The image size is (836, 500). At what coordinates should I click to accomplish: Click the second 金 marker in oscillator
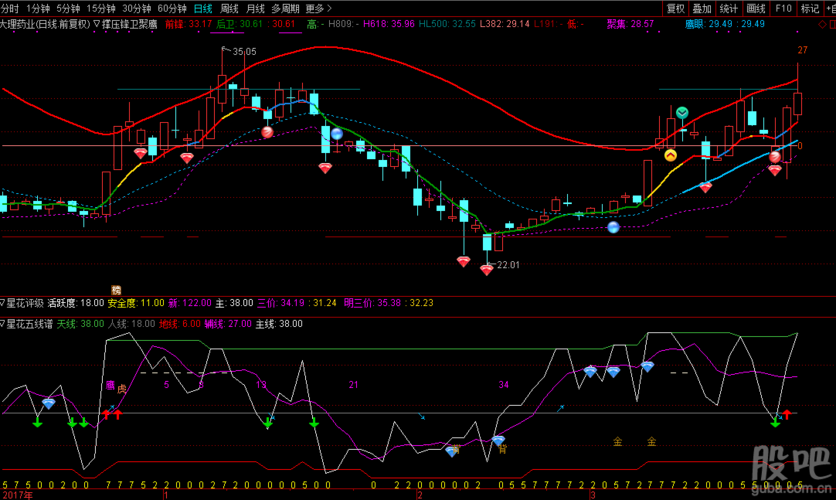(x=652, y=441)
